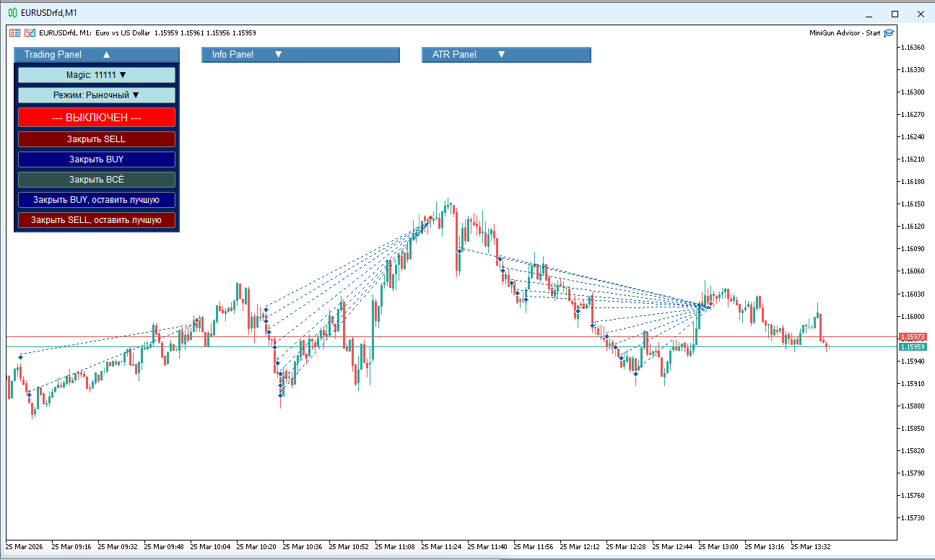Click Закрыть SELL, оставить лучшую
The image size is (935, 560).
[x=97, y=220]
